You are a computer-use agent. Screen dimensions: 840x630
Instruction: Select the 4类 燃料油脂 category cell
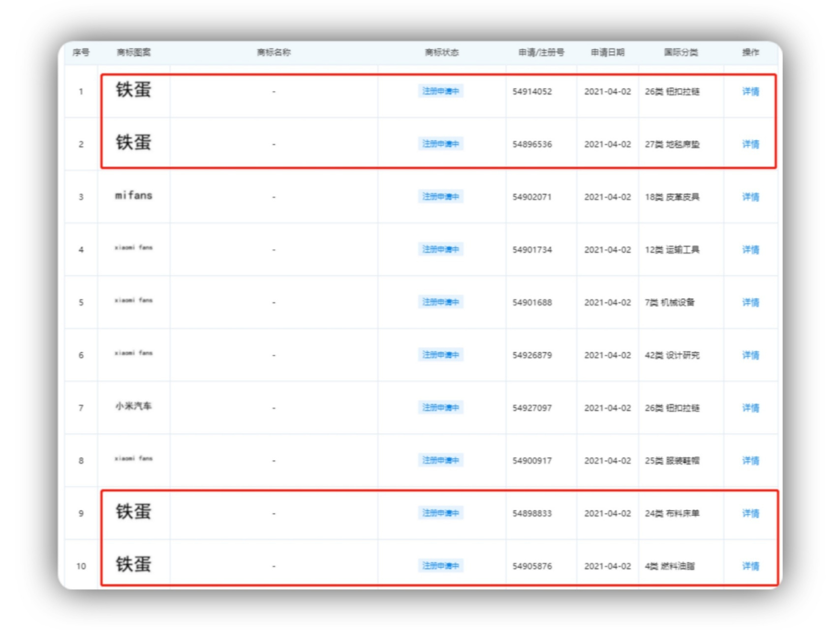coord(670,566)
